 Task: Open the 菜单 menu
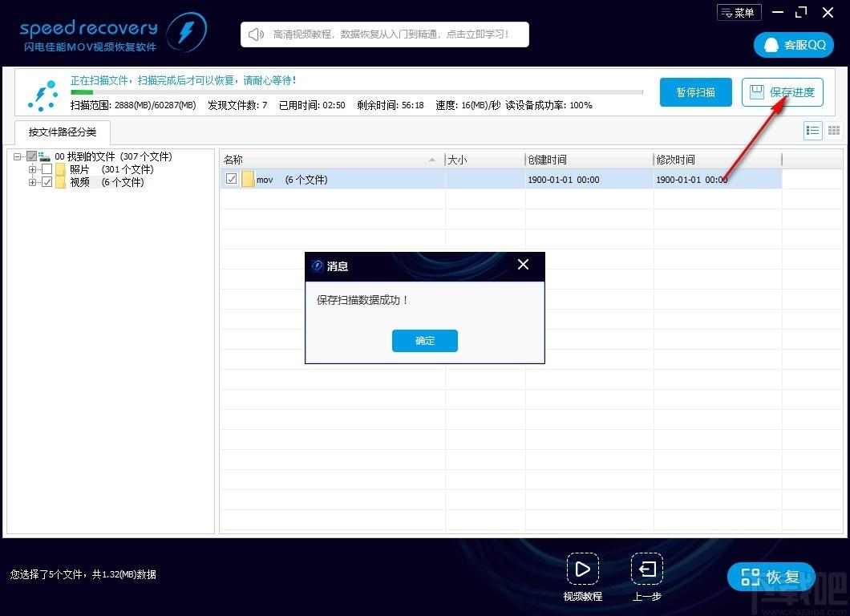pos(739,12)
